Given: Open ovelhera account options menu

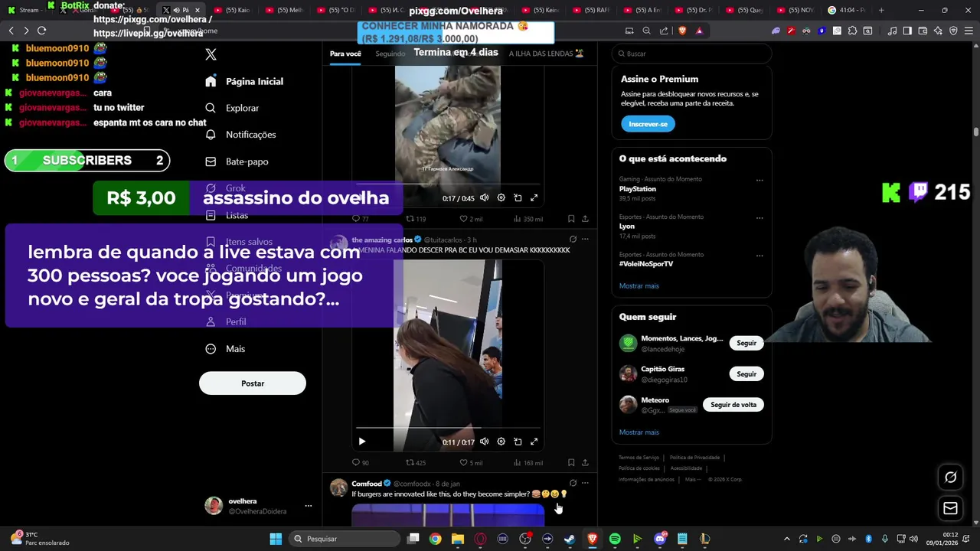Looking at the screenshot, I should pos(309,506).
